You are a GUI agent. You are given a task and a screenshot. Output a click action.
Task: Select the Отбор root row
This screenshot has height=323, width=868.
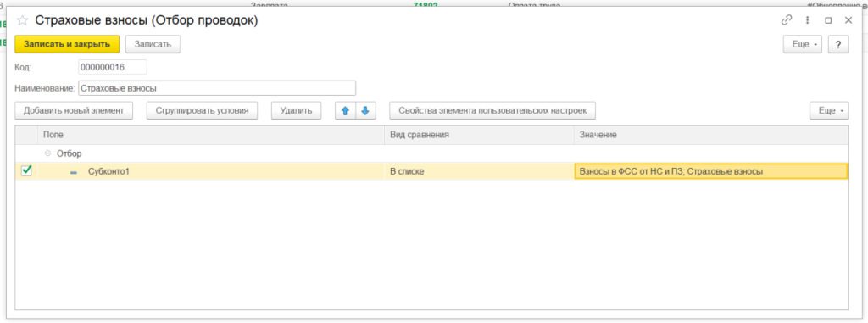pyautogui.click(x=431, y=153)
